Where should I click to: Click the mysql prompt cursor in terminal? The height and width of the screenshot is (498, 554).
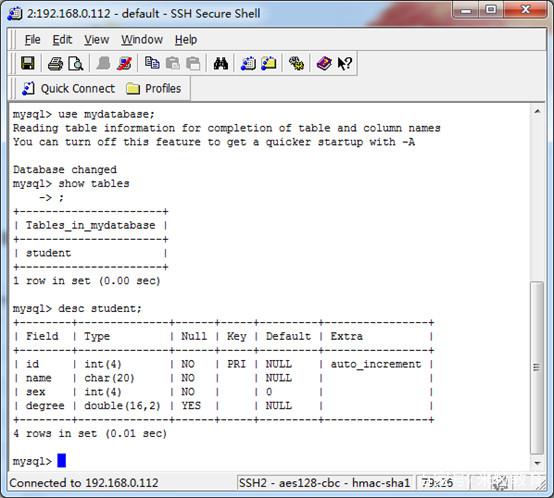point(61,461)
